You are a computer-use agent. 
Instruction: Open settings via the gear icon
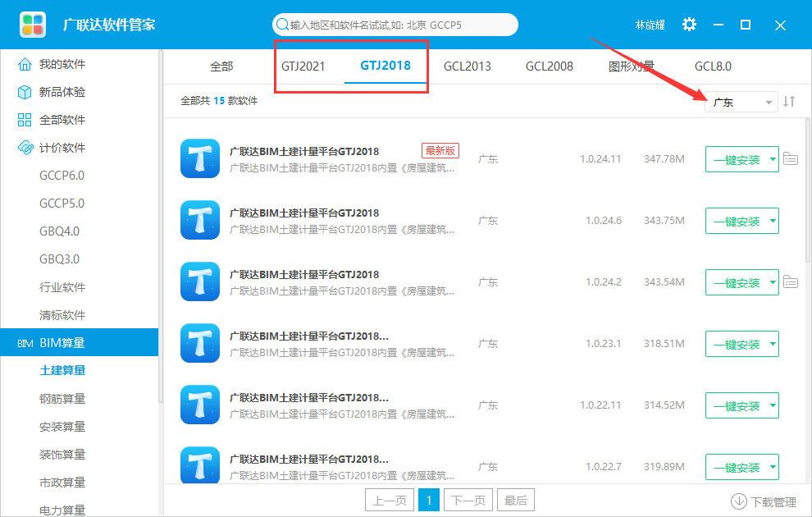click(x=689, y=25)
